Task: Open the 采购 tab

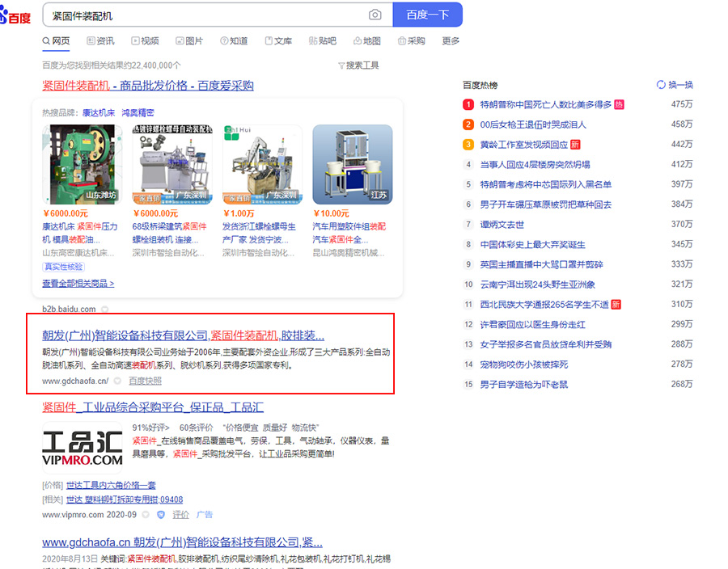Action: pos(412,40)
